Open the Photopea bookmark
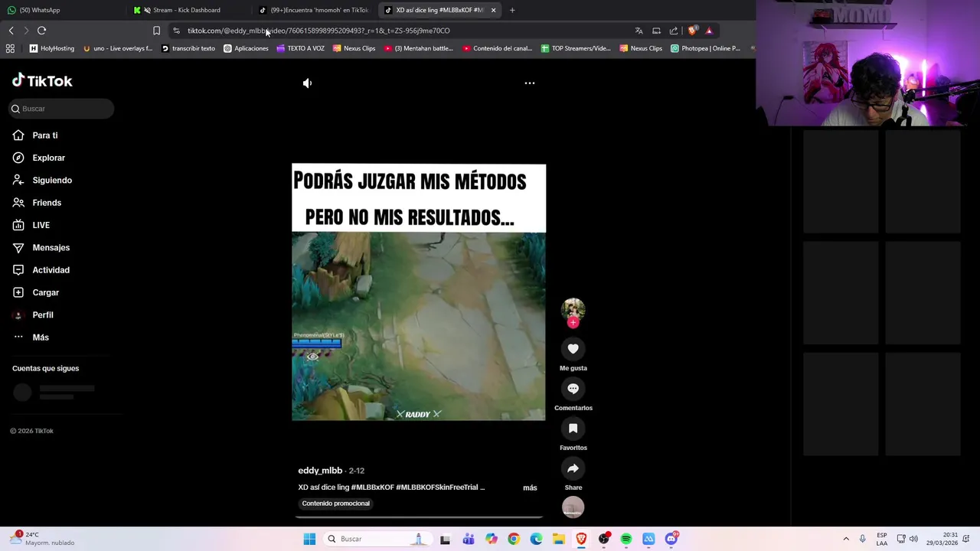The height and width of the screenshot is (551, 980). [x=705, y=48]
